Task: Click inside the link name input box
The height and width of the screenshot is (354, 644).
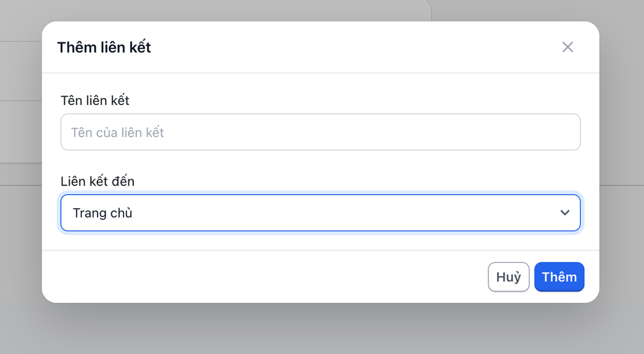Action: 320,132
